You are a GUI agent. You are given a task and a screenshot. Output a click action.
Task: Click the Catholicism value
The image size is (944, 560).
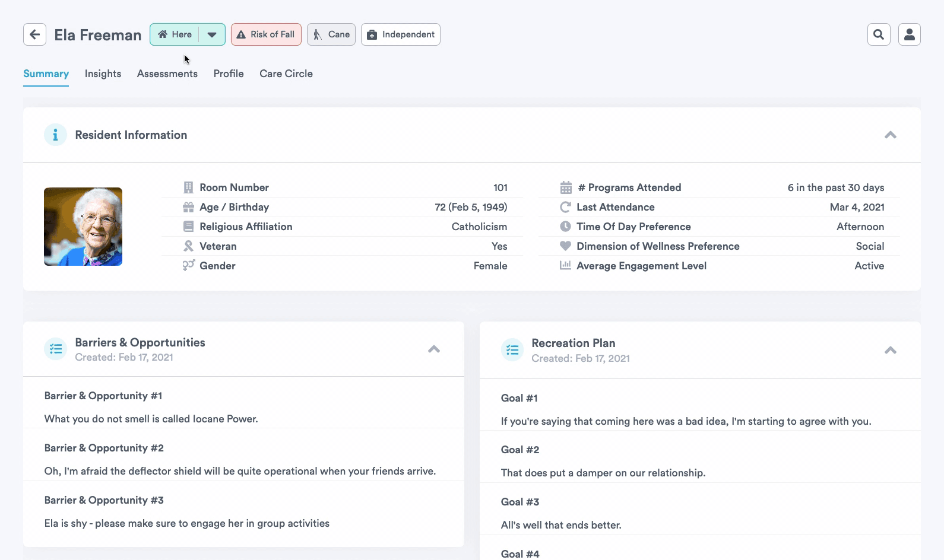[x=479, y=227]
